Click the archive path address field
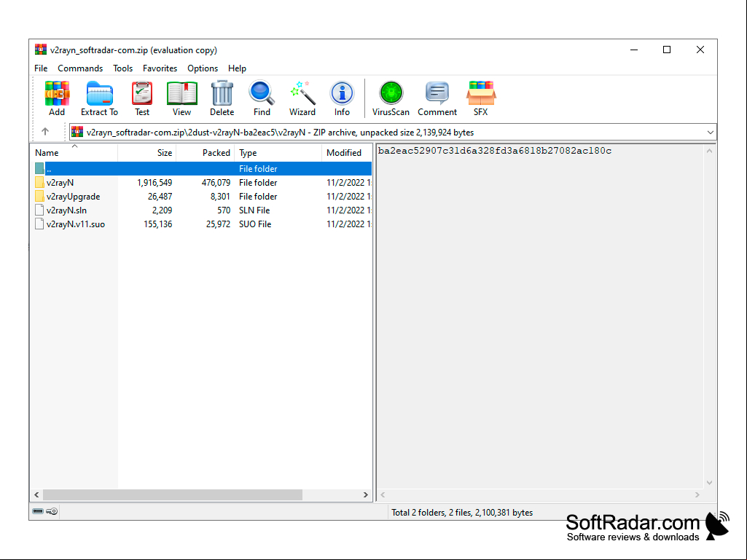The width and height of the screenshot is (747, 560). click(x=393, y=133)
